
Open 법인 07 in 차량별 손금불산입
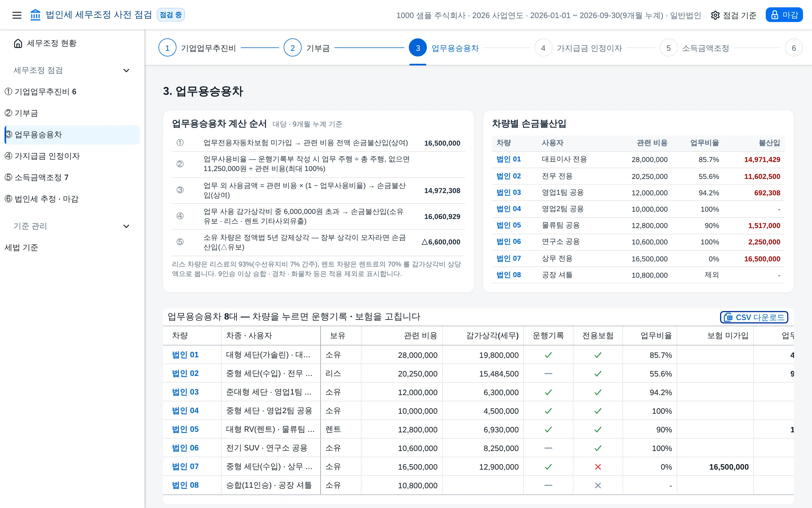pyautogui.click(x=508, y=259)
